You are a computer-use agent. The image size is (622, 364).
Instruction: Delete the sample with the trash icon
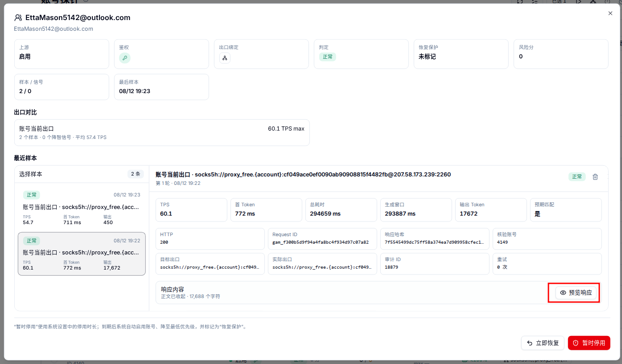tap(595, 177)
